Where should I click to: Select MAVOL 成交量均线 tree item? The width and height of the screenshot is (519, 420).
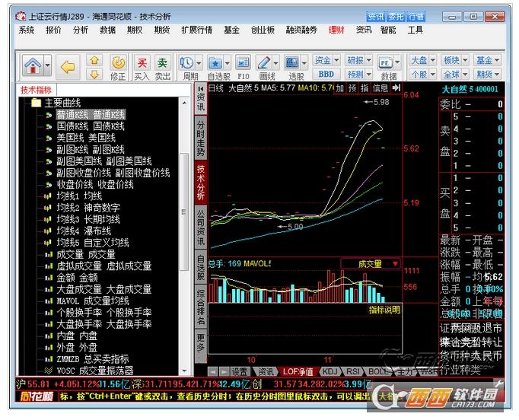(x=93, y=301)
